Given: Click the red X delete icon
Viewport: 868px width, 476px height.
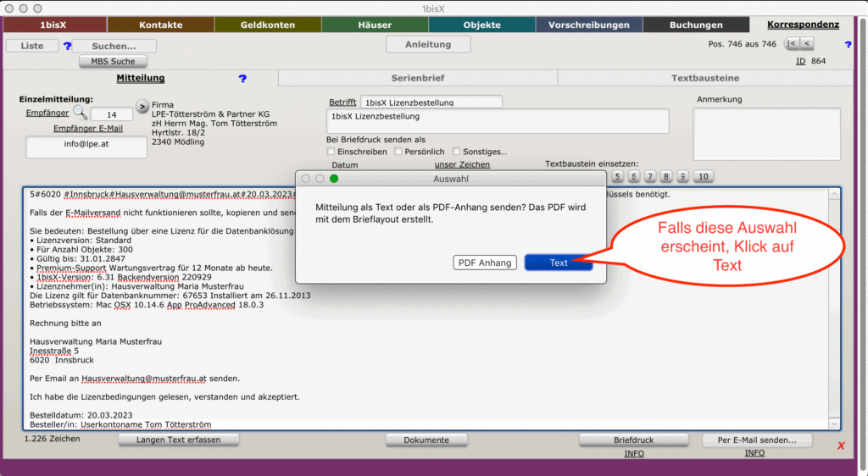Looking at the screenshot, I should coord(841,446).
